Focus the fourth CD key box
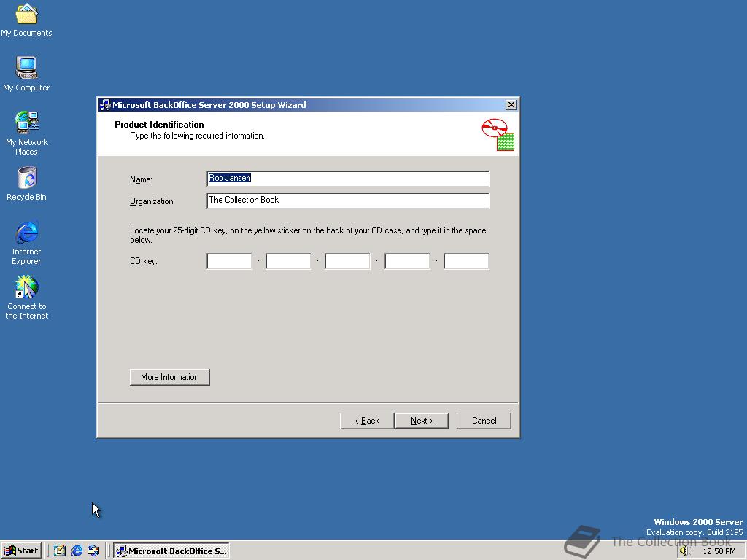 [x=407, y=261]
